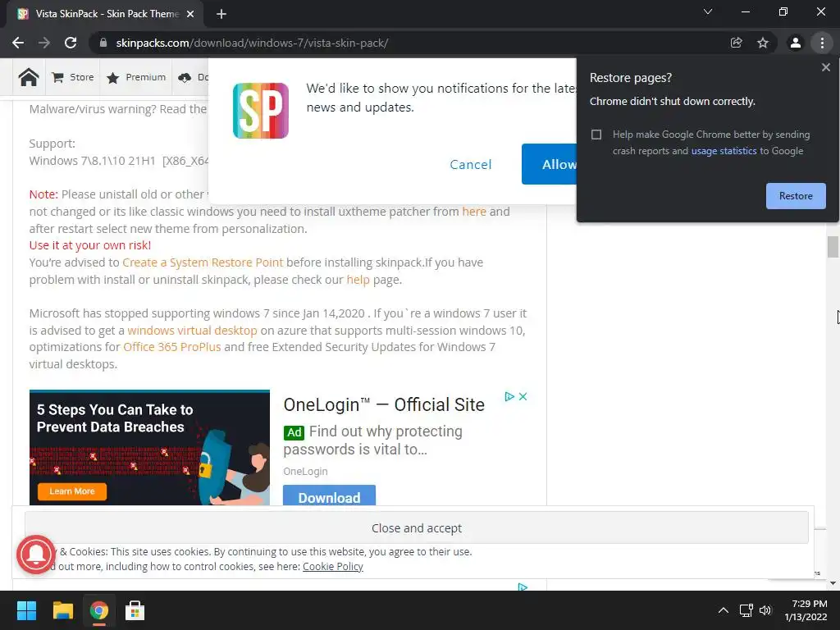
Task: Open the Chrome profile avatar icon
Action: (x=796, y=43)
